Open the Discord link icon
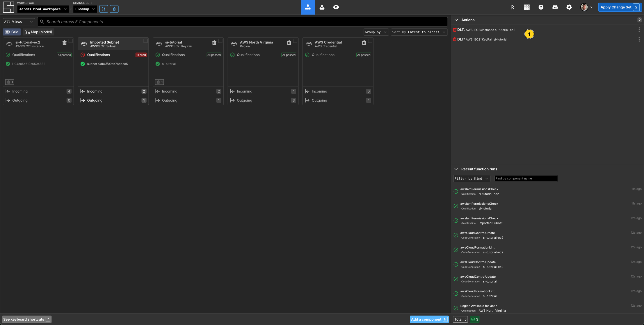Screen dimensions: 644x325 pos(555,7)
